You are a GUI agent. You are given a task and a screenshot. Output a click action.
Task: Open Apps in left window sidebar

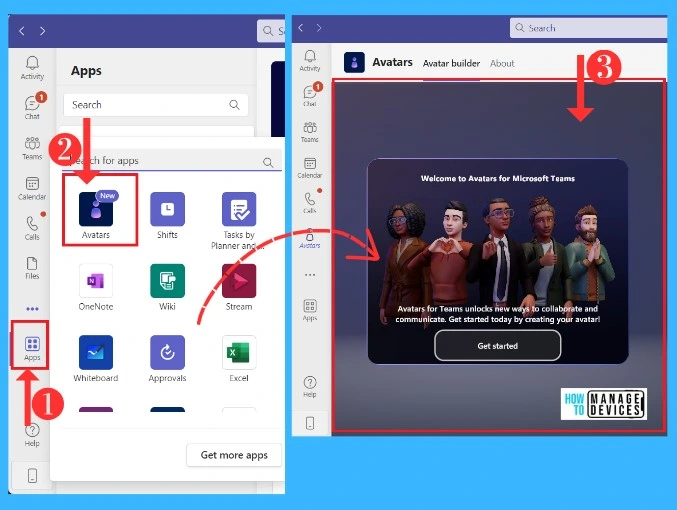(32, 348)
